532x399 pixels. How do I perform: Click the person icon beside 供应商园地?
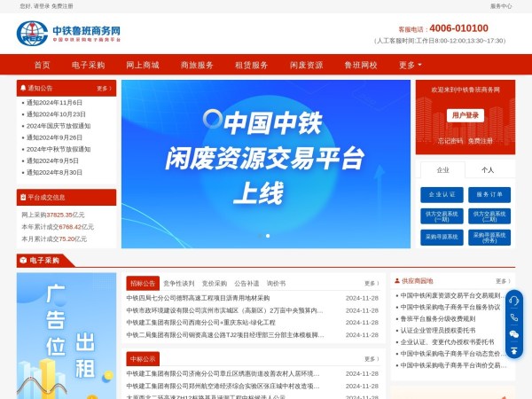pos(395,281)
